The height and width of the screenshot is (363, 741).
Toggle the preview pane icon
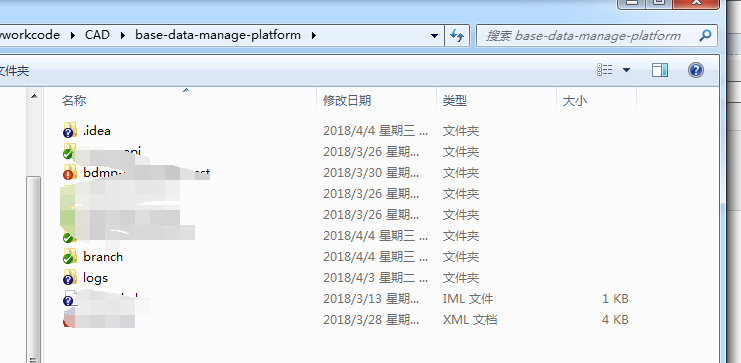[660, 70]
